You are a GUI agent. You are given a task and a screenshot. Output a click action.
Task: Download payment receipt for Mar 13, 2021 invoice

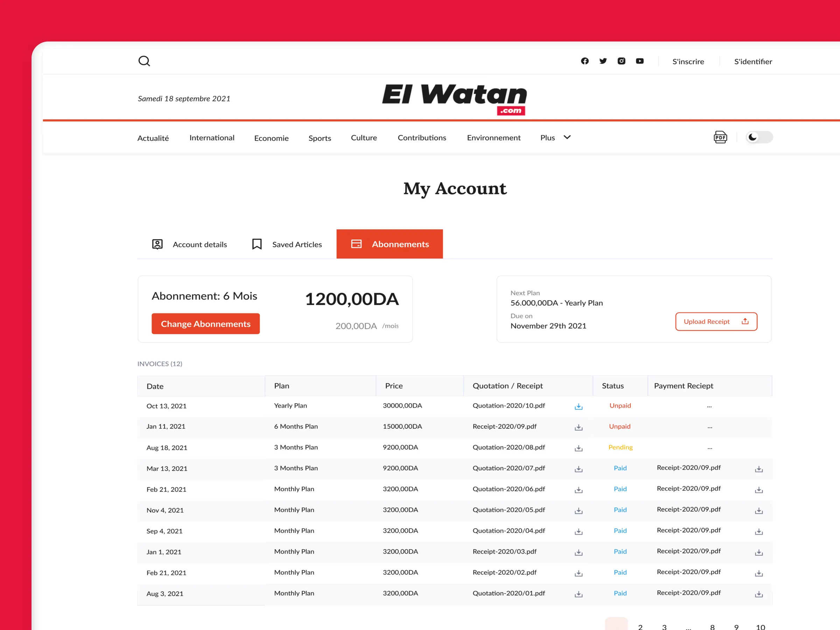click(759, 469)
